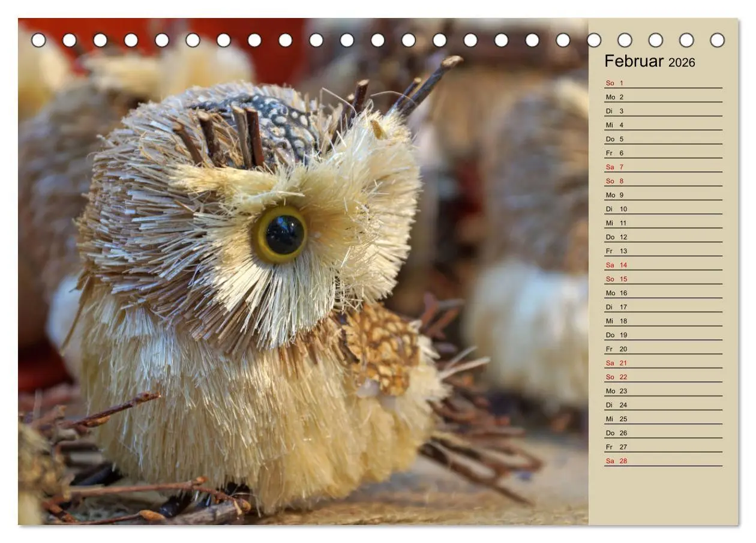Select the Do 26 date line

(x=663, y=433)
